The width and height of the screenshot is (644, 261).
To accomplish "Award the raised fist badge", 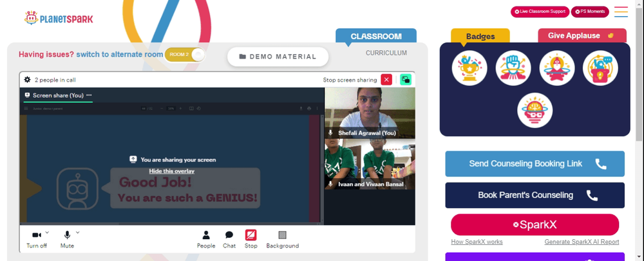I will click(513, 68).
